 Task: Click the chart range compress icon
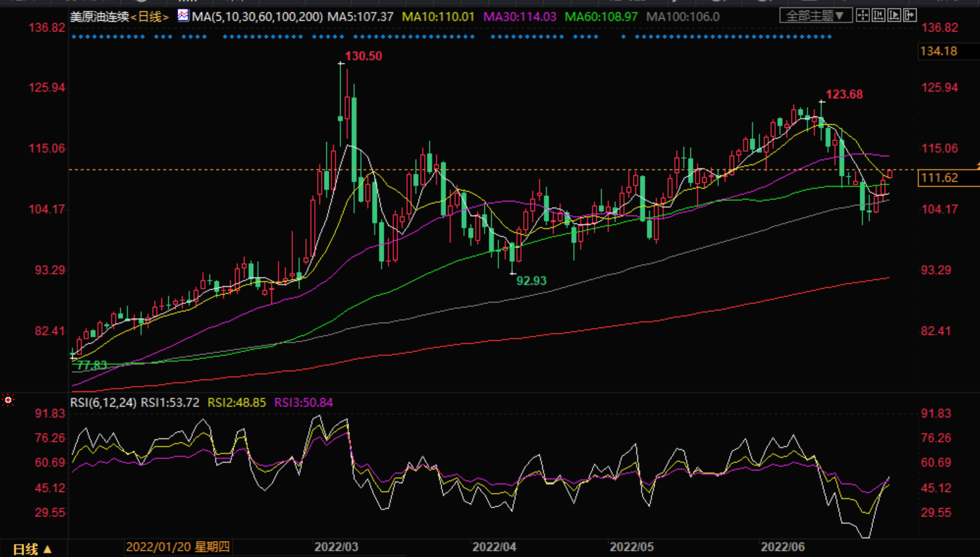coord(879,15)
